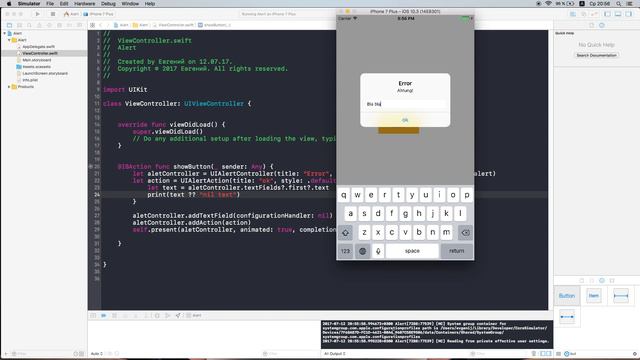Click the Search Documentation button
This screenshot has width=640, height=360.
coord(596,55)
